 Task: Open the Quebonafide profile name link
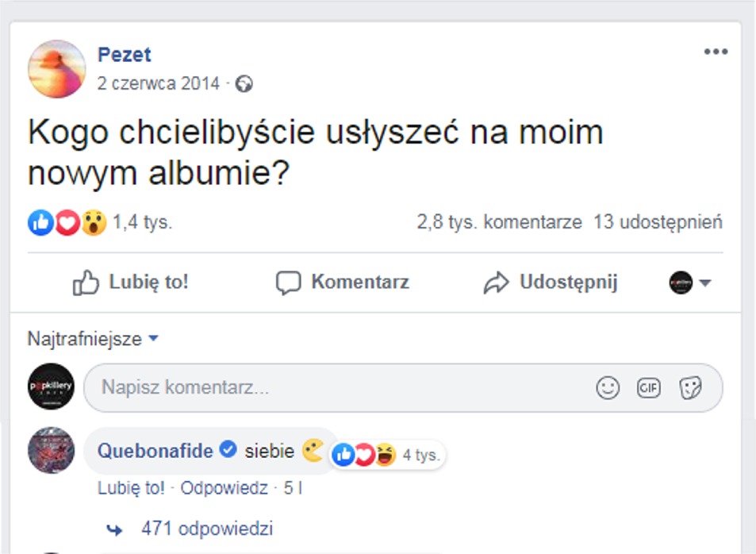[x=155, y=451]
